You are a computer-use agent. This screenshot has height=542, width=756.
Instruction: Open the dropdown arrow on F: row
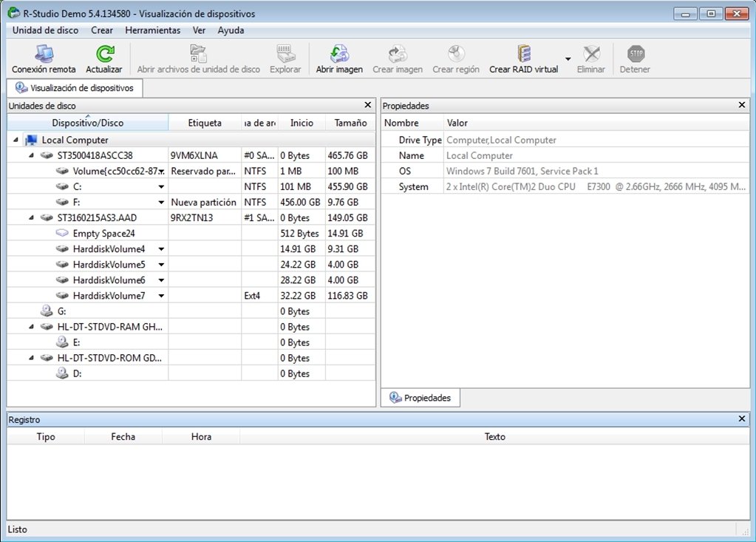pos(162,203)
